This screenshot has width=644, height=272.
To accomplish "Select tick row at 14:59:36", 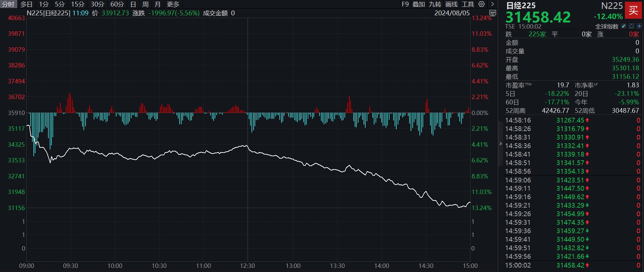I will [x=572, y=231].
